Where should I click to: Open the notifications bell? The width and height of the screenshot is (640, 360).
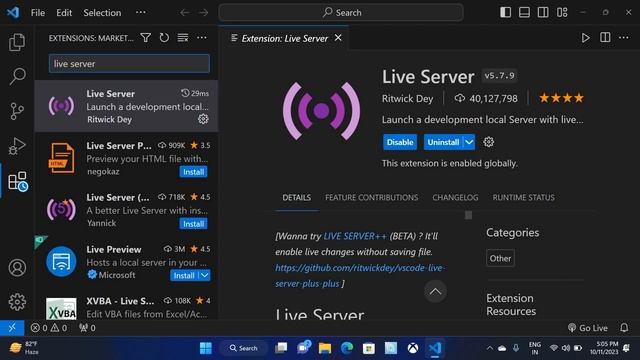pos(624,328)
